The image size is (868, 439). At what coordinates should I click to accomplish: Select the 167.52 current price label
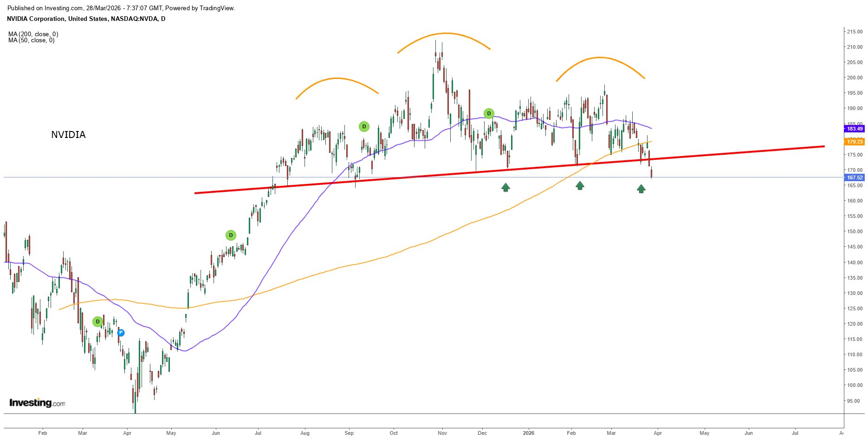tap(854, 177)
